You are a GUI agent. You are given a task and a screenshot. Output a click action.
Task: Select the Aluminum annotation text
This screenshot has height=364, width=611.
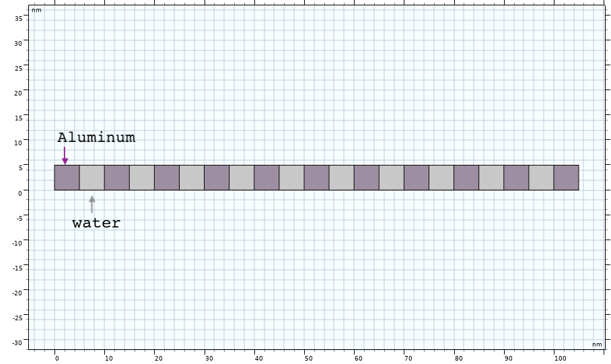tap(96, 138)
